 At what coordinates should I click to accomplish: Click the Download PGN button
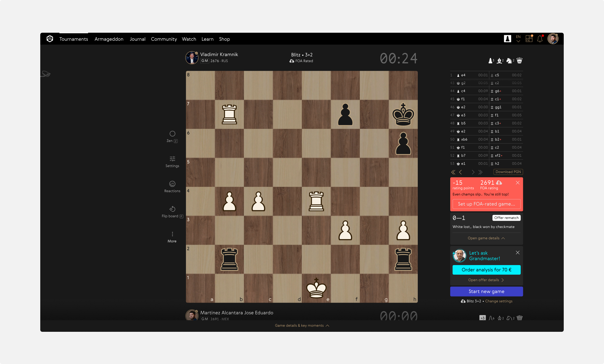click(508, 172)
